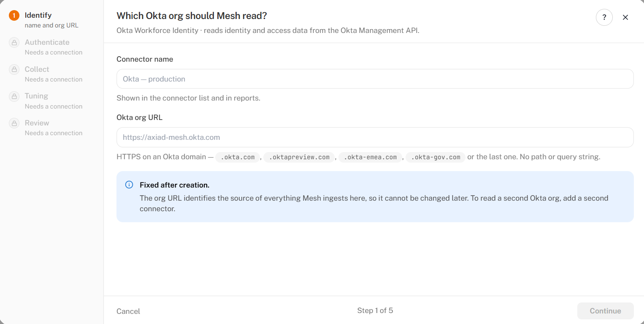Image resolution: width=644 pixels, height=324 pixels.
Task: Click the Authenticate step lock icon
Action: 14,43
